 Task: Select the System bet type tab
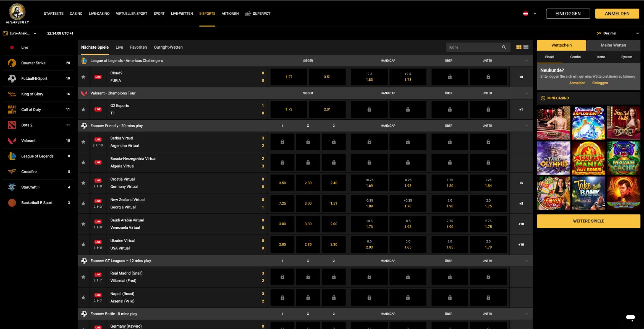coord(626,57)
